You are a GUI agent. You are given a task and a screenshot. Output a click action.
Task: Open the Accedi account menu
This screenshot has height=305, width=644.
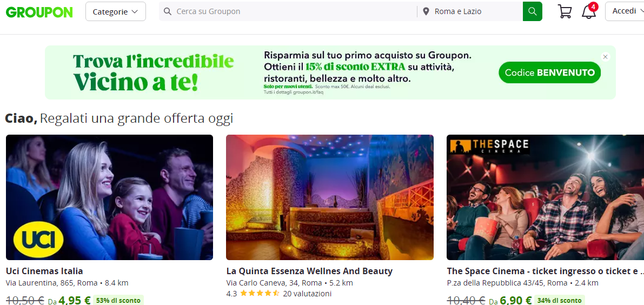(625, 11)
